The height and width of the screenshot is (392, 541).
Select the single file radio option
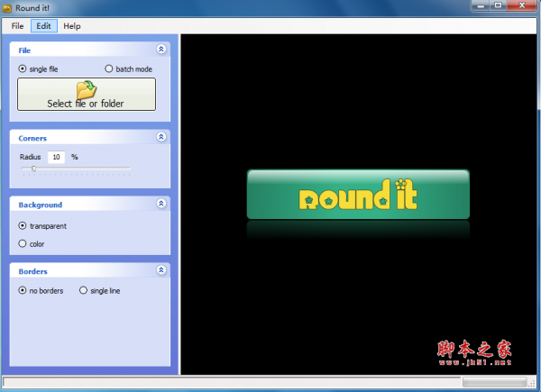[23, 68]
